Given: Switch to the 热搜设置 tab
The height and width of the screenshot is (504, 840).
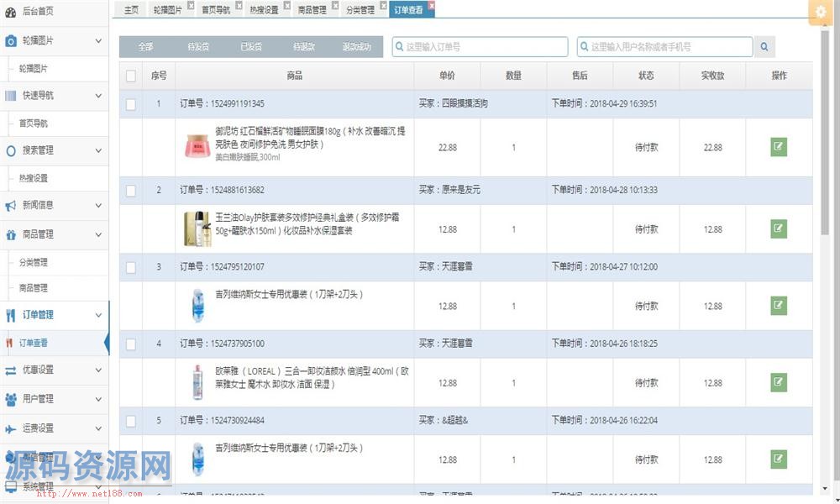Looking at the screenshot, I should [x=264, y=9].
